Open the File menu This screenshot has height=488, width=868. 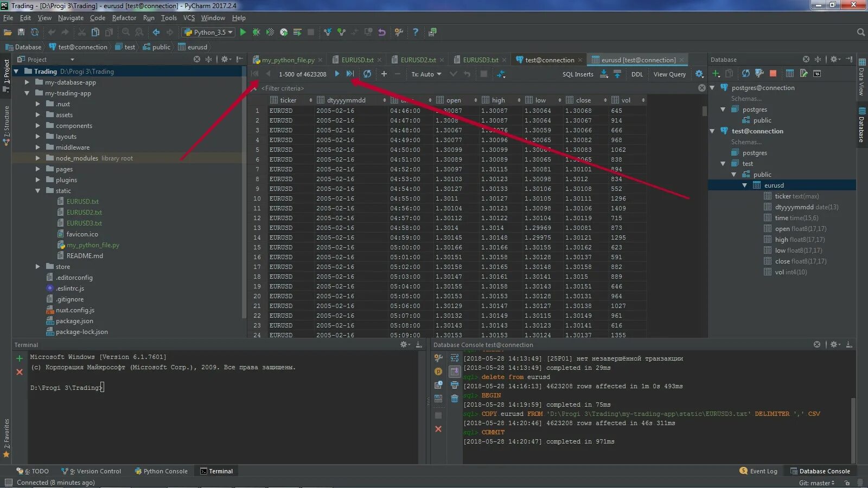click(8, 18)
